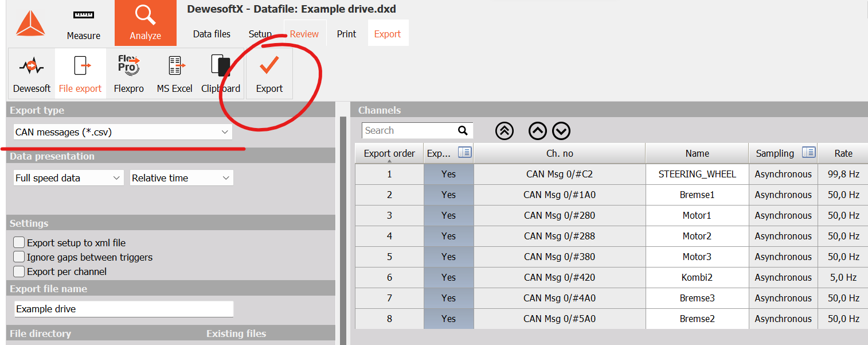Open Export tab

pyautogui.click(x=388, y=34)
